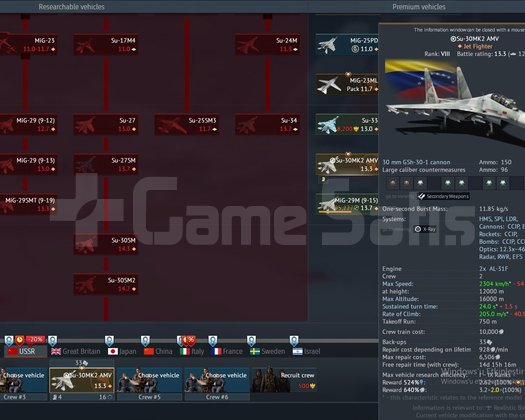Click the "2x AL-31F" engine value
This screenshot has width=525, height=420.
pyautogui.click(x=494, y=269)
